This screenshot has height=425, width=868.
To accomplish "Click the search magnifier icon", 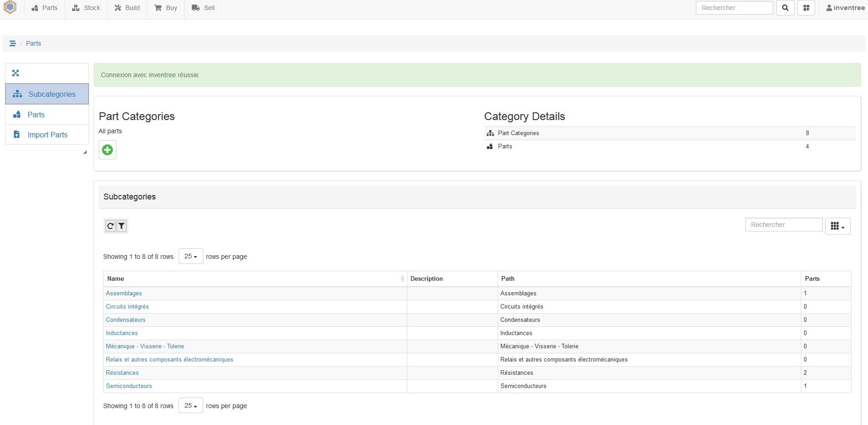I will click(x=785, y=8).
